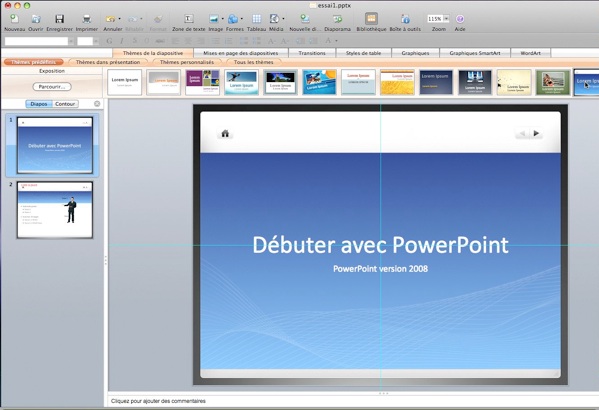Image resolution: width=599 pixels, height=410 pixels.
Task: Select Thèmes de la diapositive tab
Action: (153, 53)
